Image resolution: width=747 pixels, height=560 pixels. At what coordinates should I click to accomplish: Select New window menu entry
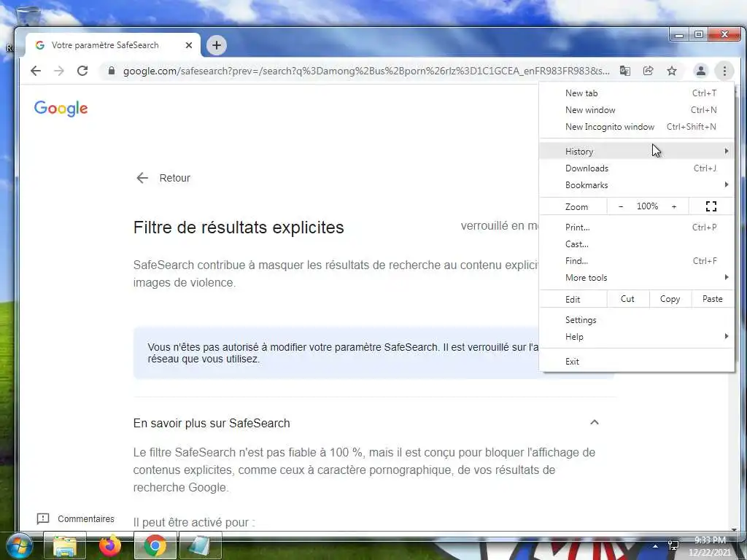[x=636, y=110]
